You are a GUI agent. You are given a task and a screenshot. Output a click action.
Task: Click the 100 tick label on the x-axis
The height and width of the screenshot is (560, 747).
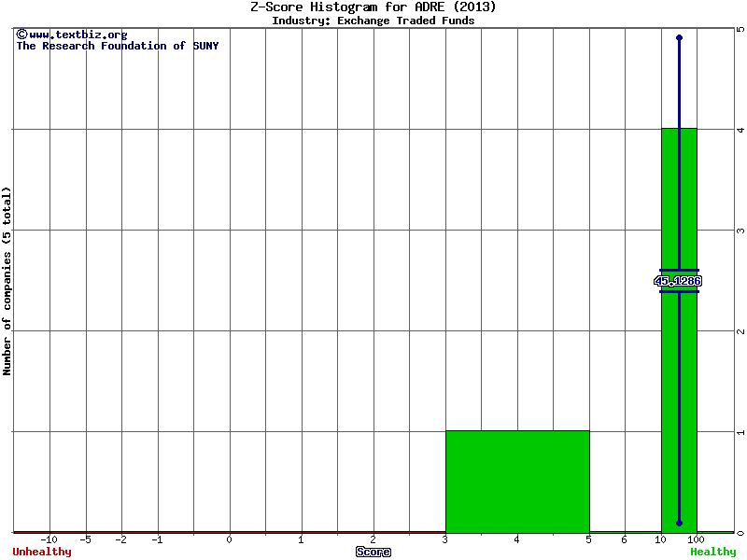[x=697, y=539]
